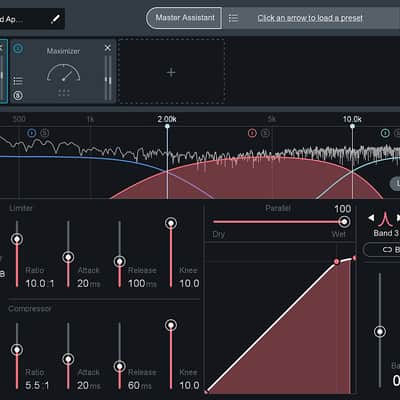Edit the Limiter Ratio value 10.0:1
400x400 pixels.
pyautogui.click(x=40, y=283)
